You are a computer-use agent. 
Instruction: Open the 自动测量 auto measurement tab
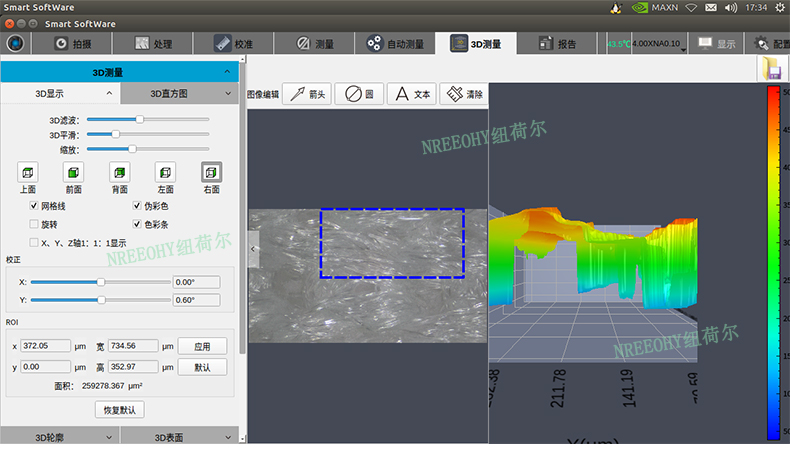[395, 44]
